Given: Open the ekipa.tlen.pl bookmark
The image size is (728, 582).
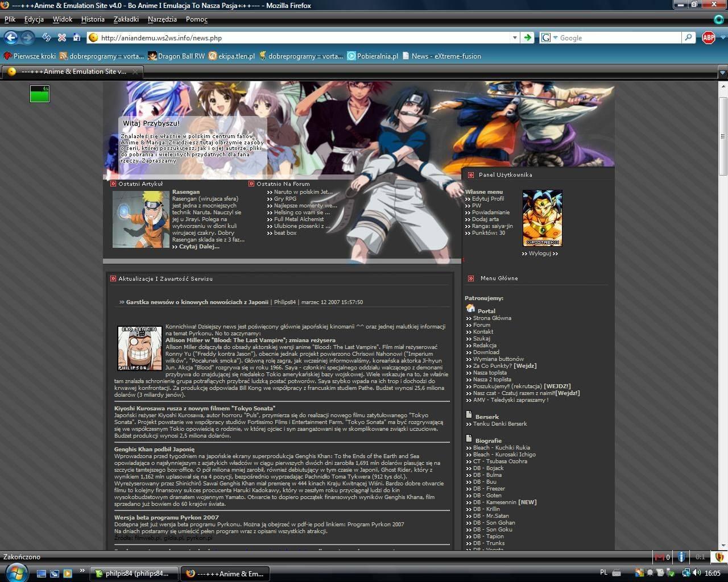Looking at the screenshot, I should tap(231, 56).
